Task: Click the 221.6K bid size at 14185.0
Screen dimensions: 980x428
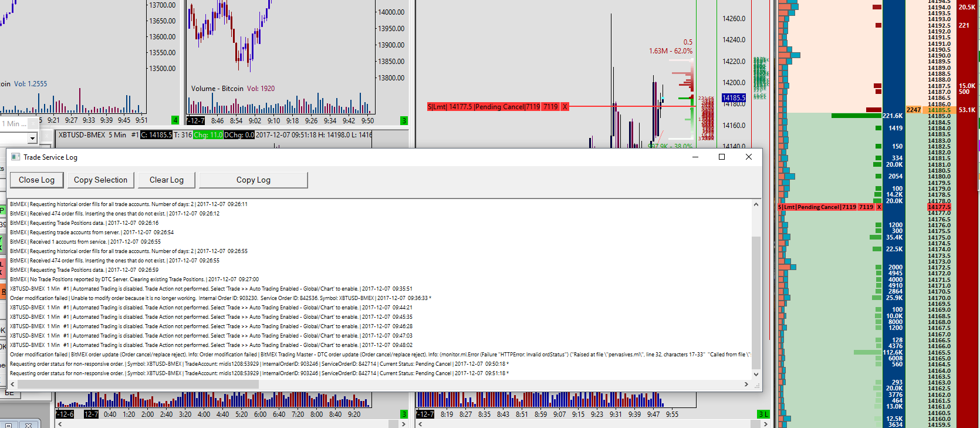Action: [x=893, y=116]
